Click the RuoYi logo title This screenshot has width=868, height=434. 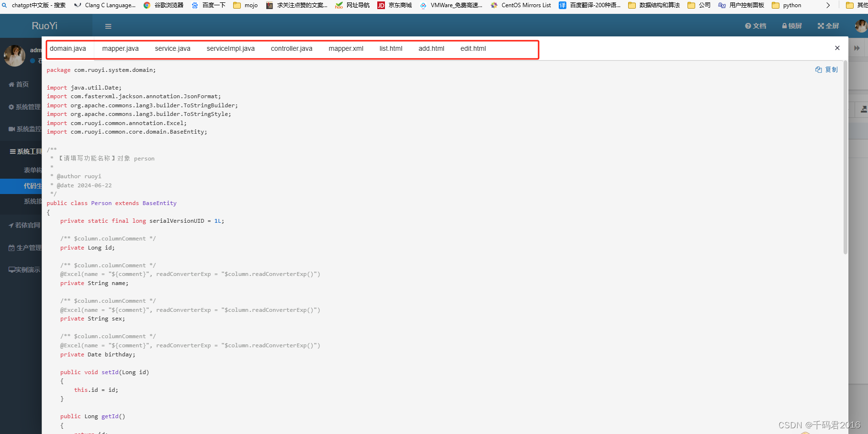click(45, 26)
